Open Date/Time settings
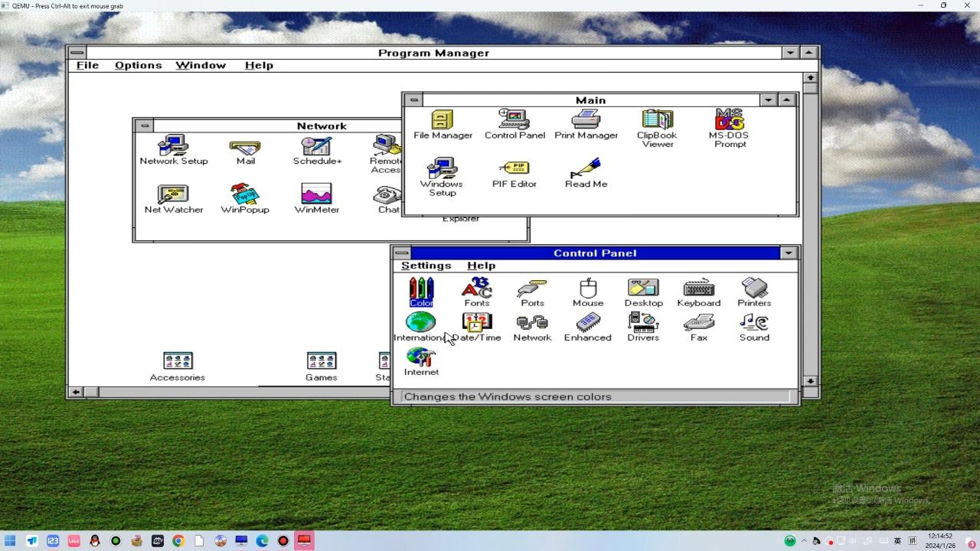This screenshot has height=551, width=980. tap(476, 321)
